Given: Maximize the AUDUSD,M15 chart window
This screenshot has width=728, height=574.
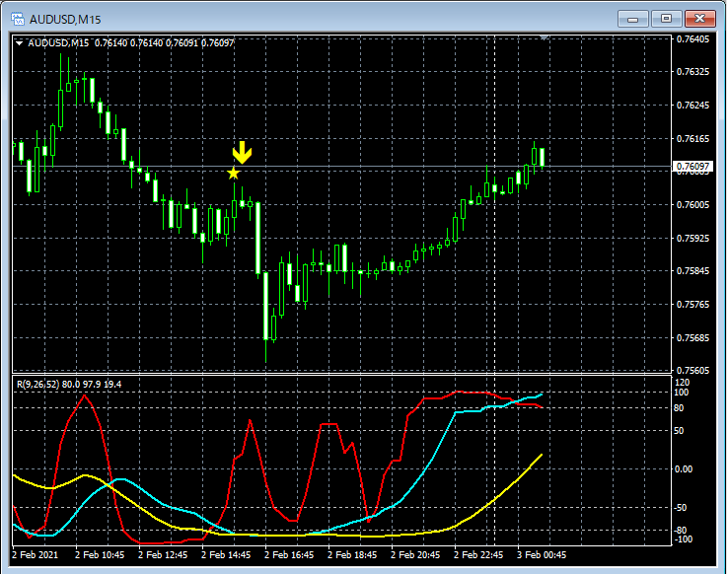Looking at the screenshot, I should (666, 19).
